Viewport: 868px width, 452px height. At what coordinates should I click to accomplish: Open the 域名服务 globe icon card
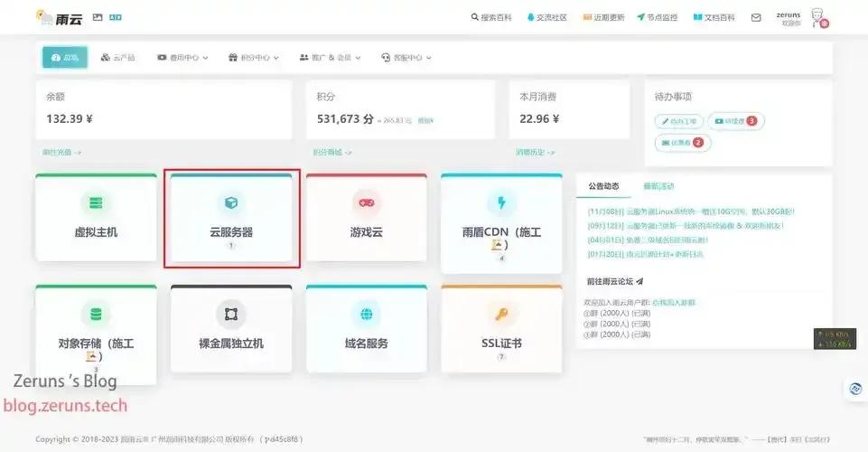point(367,314)
